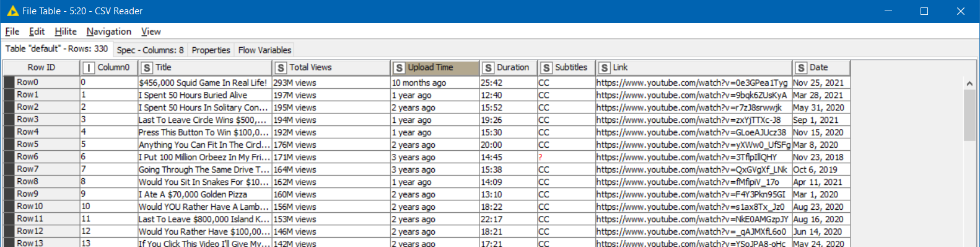Click the Date column header
Screen dimensions: 980x247
tap(821, 68)
